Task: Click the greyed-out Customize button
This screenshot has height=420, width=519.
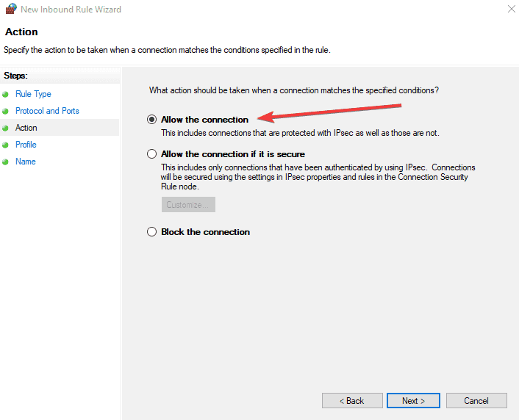Action: (188, 204)
